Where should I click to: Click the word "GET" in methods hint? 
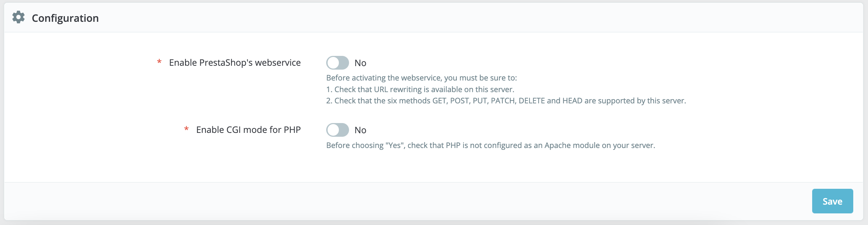click(x=439, y=101)
